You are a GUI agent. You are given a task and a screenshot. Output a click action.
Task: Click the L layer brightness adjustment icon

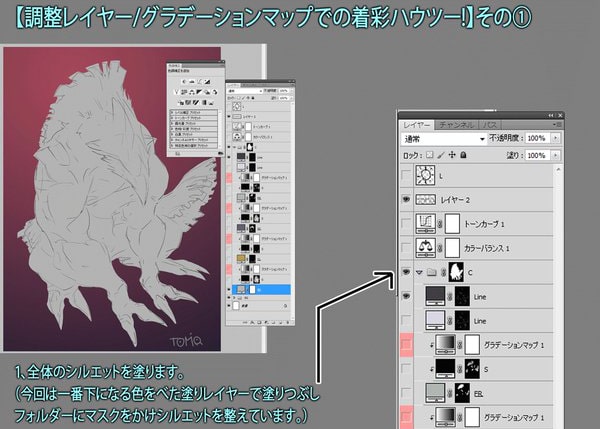[x=426, y=176]
